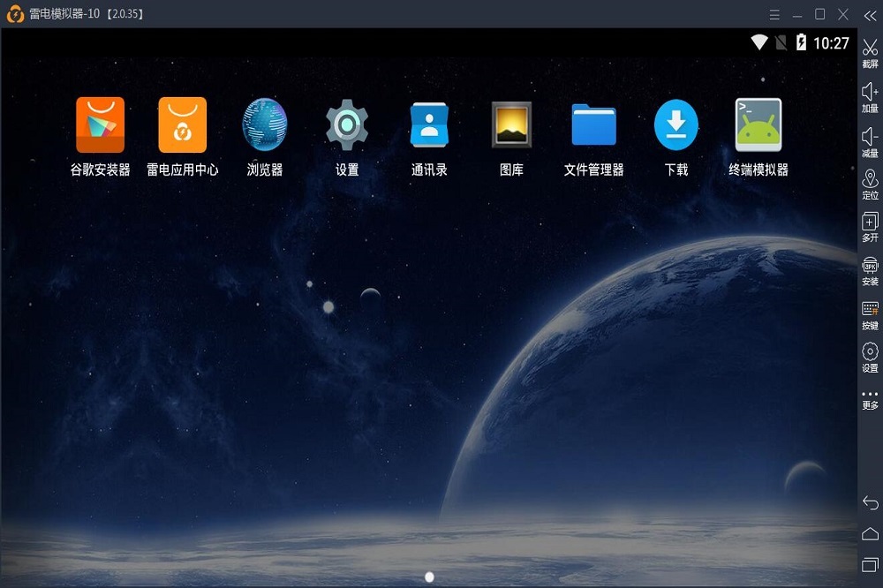Collapse the sidebar with the double chevron

click(x=869, y=15)
